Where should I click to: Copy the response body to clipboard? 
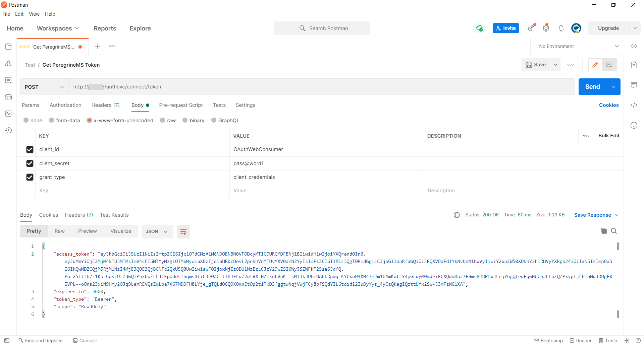pyautogui.click(x=604, y=231)
